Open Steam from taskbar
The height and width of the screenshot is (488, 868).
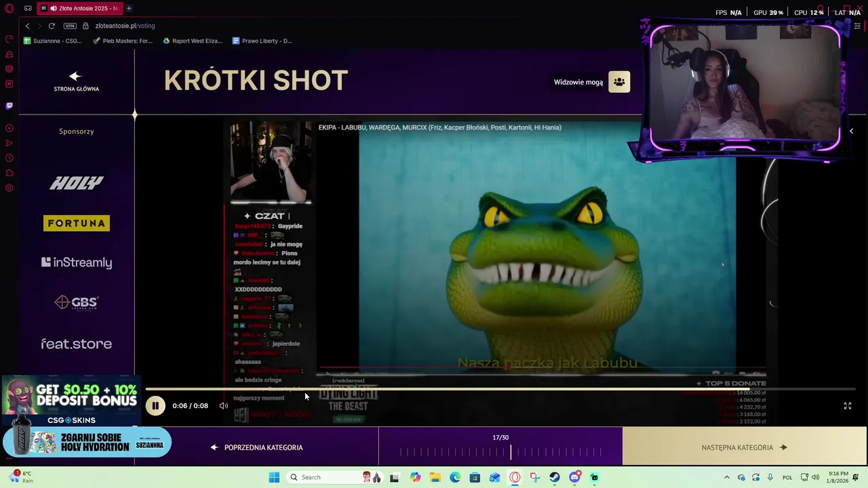(x=555, y=477)
